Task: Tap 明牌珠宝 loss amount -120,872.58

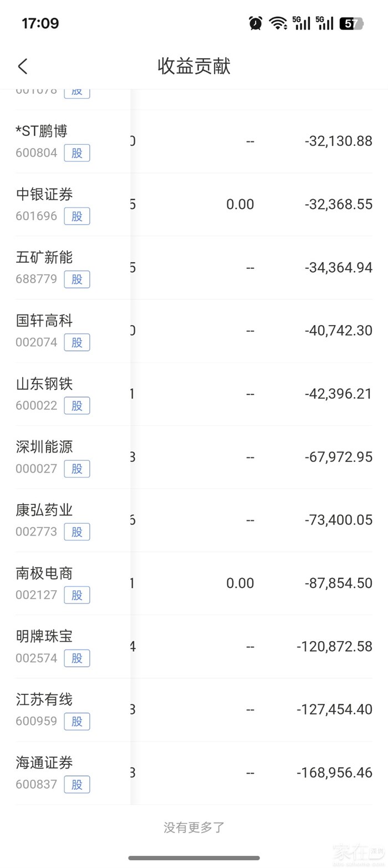Action: 334,647
